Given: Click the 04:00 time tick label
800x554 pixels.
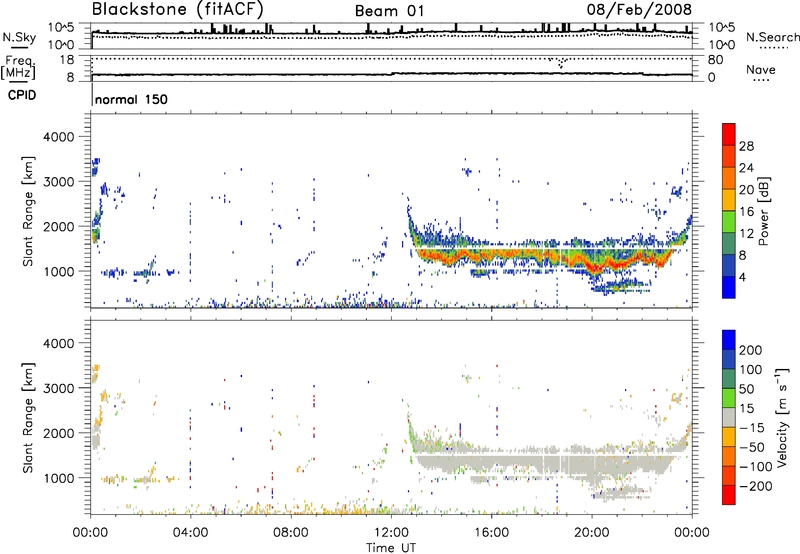Looking at the screenshot, I should click(190, 533).
